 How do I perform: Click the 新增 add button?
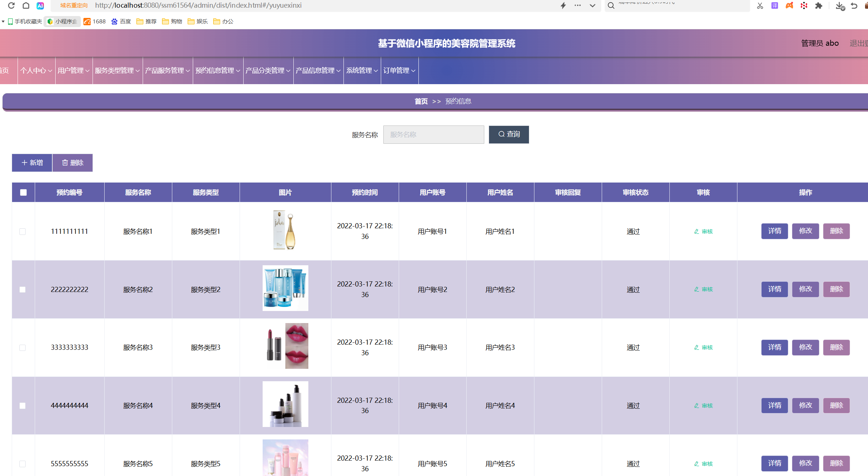(32, 163)
